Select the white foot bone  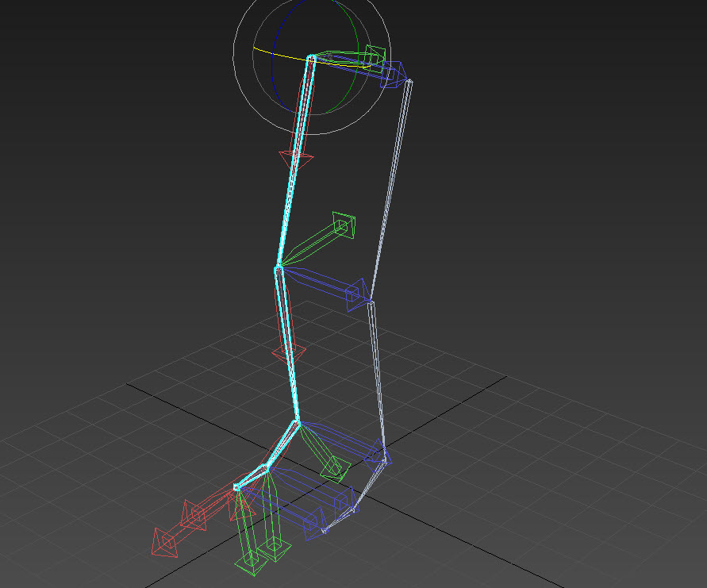pyautogui.click(x=370, y=486)
